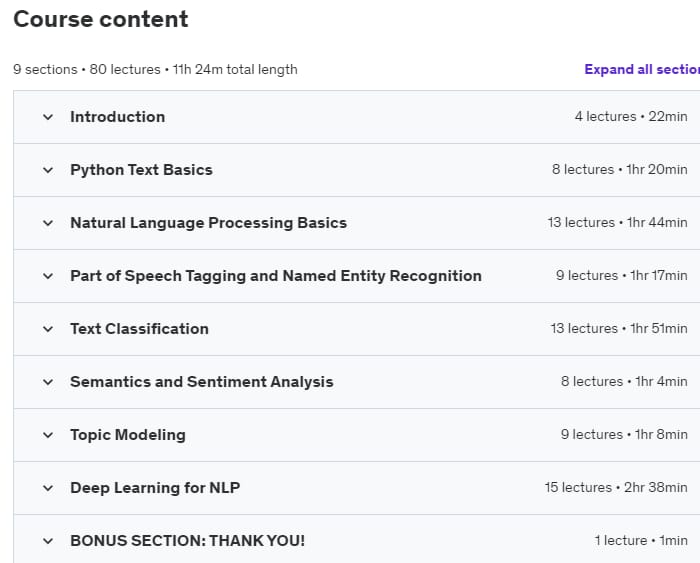Screen dimensions: 700x563
Task: Select Part of Speech Tagging and Named Entity Recognition title
Action: (x=276, y=276)
